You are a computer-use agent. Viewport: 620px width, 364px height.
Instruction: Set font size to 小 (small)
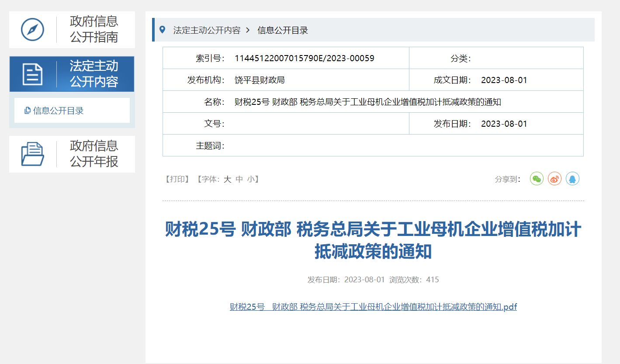[x=250, y=179]
